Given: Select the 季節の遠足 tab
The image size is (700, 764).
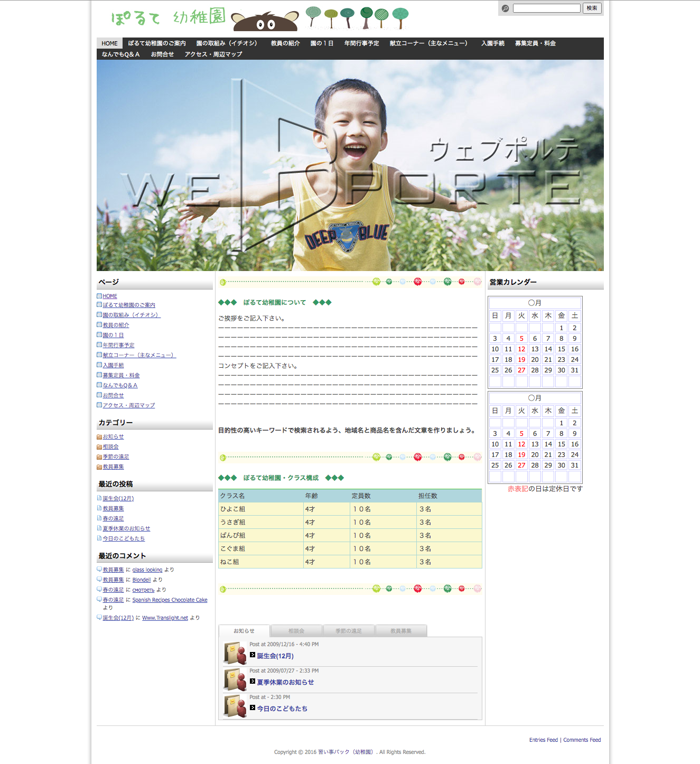Looking at the screenshot, I should pos(348,631).
